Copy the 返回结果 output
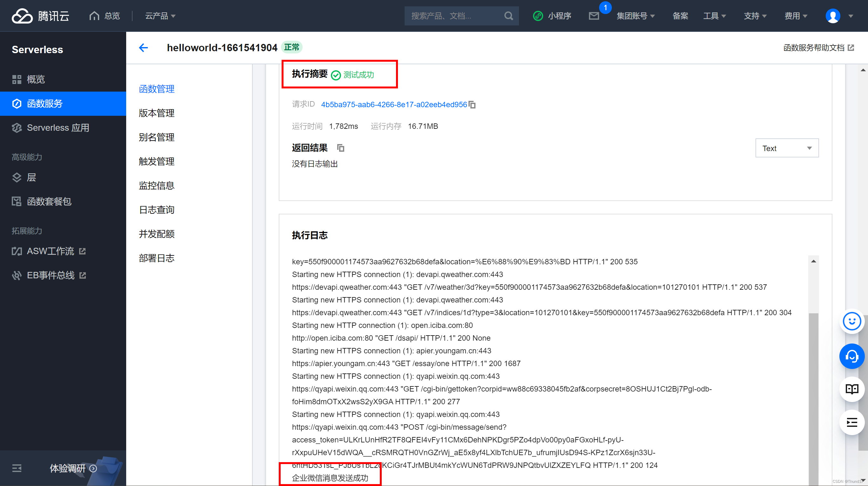 coord(341,148)
